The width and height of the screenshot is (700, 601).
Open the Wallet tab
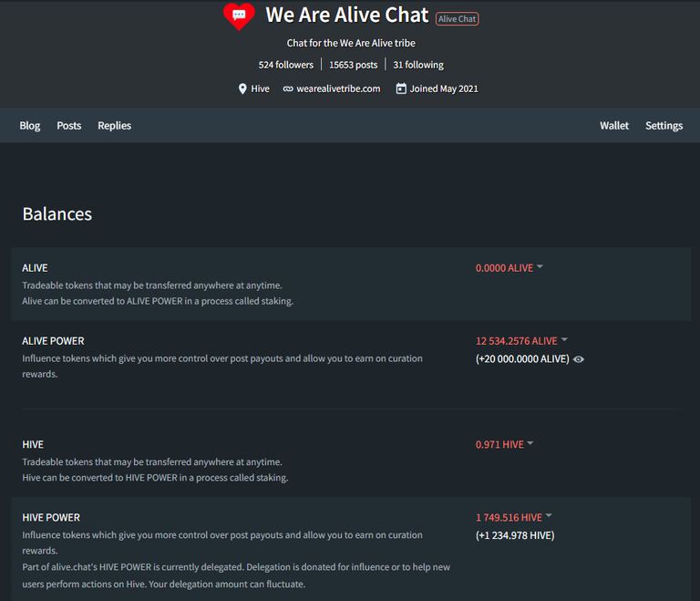pyautogui.click(x=614, y=126)
